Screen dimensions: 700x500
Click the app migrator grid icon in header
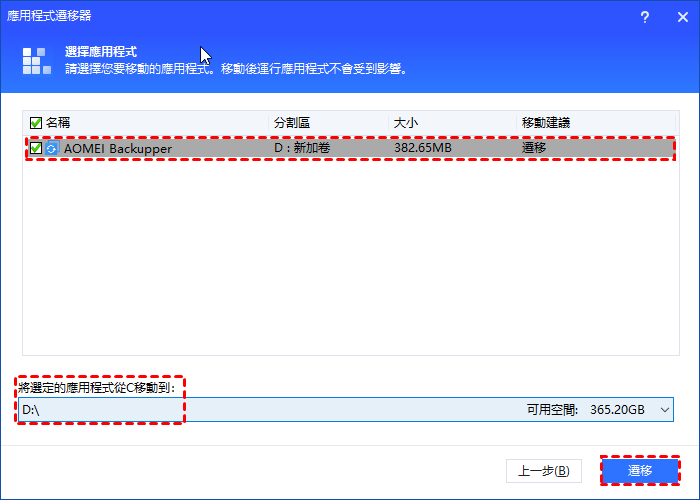point(37,60)
